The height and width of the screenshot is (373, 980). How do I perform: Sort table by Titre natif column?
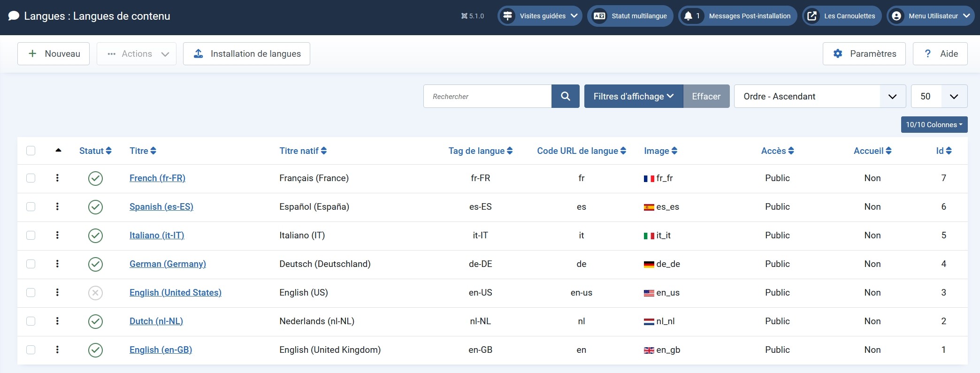pos(303,151)
